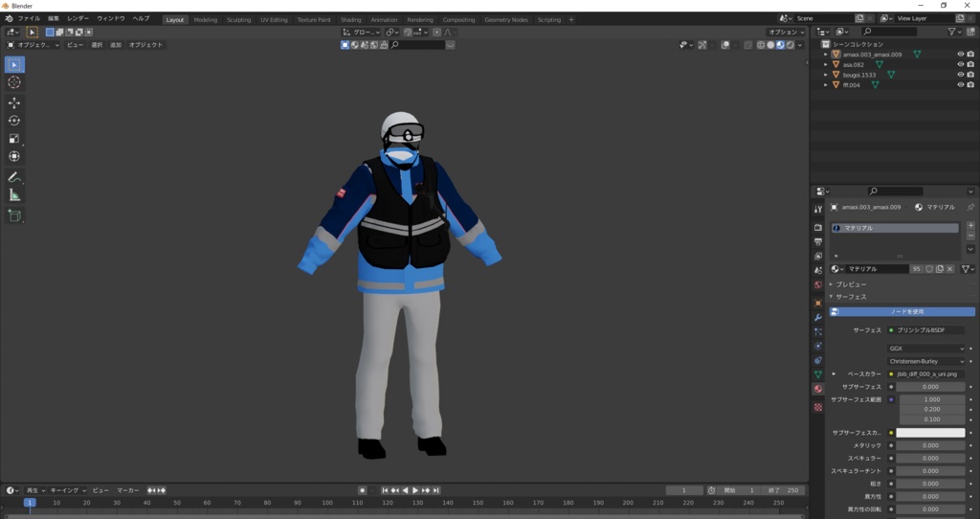Activate the 3D Cursor tool
Viewport: 980px width, 519px height.
14,82
